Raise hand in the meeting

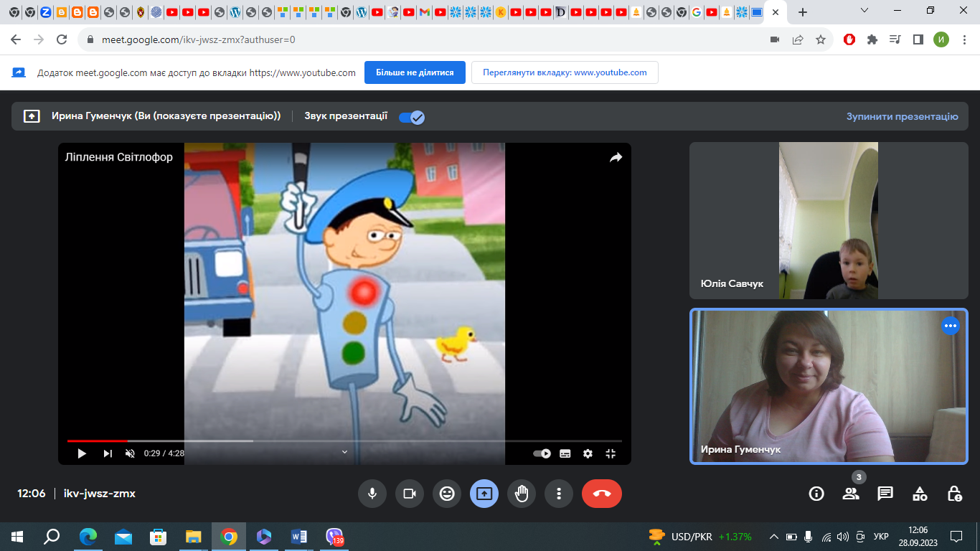(x=522, y=494)
